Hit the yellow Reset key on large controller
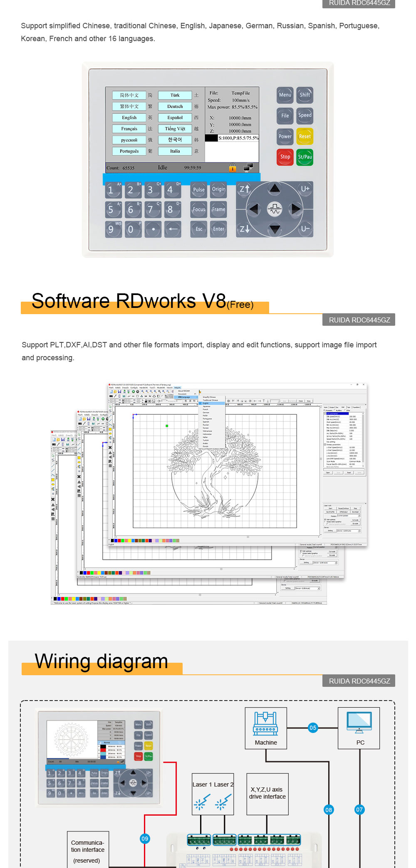This screenshot has height=868, width=416. click(305, 137)
